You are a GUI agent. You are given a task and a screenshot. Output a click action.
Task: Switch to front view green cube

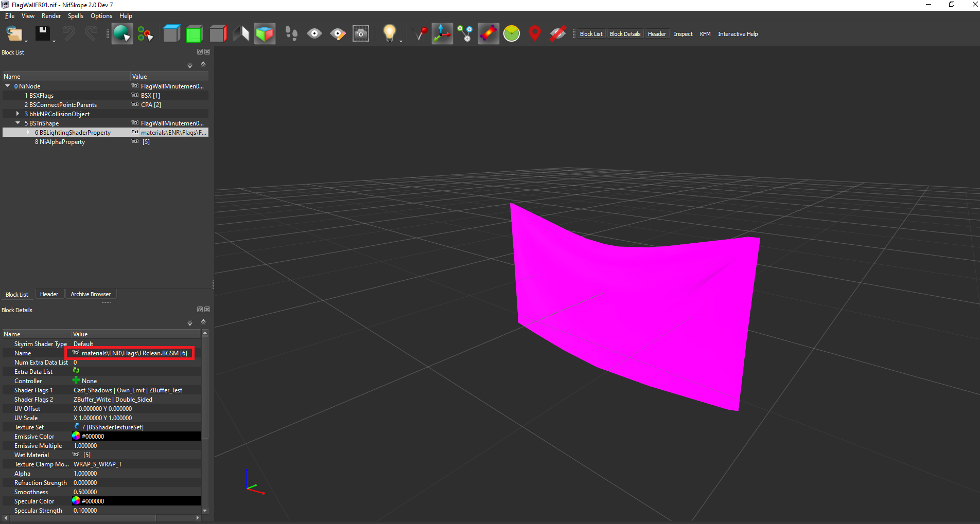[194, 34]
